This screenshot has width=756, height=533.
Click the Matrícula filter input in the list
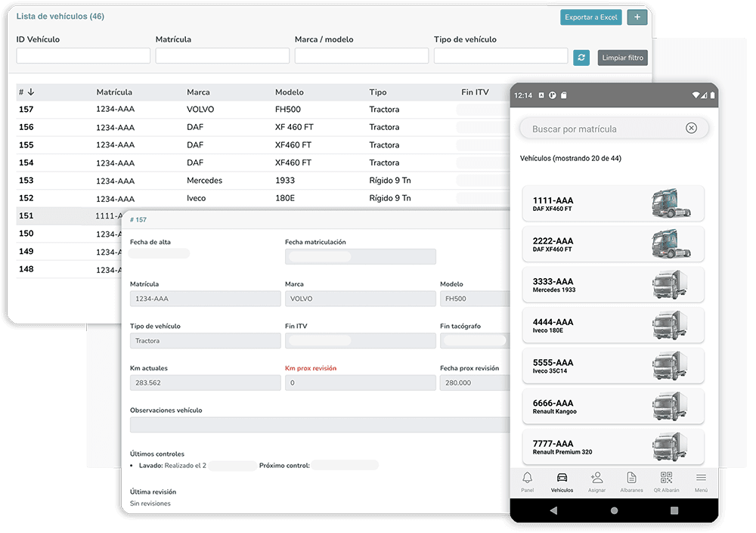click(x=222, y=55)
